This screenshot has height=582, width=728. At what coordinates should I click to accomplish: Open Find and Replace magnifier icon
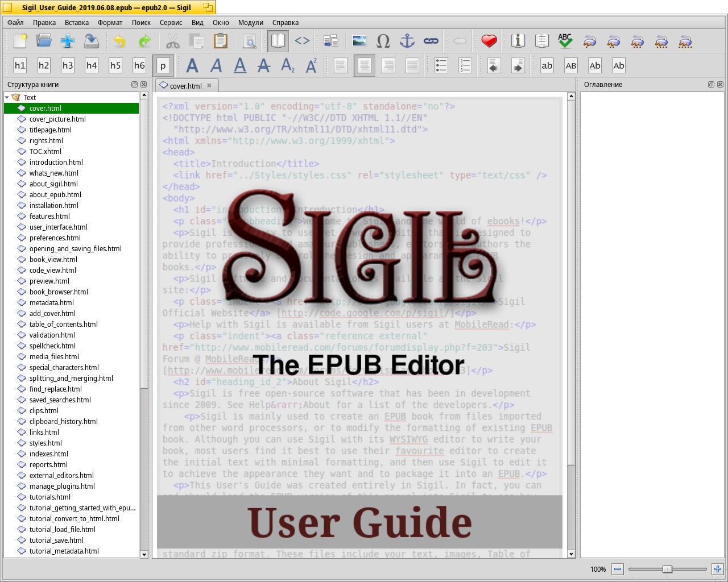coord(249,41)
